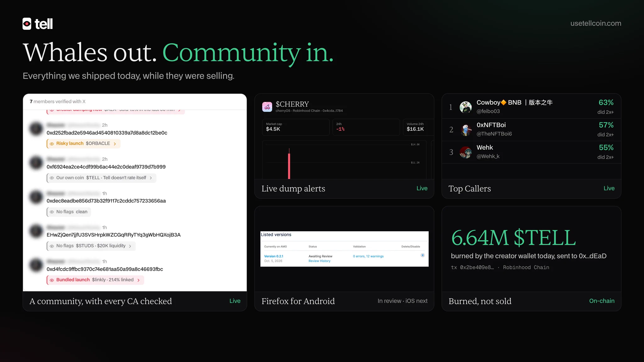Click the eye icon on Risky launch tag
Viewport: 644px width, 362px height.
[52, 144]
